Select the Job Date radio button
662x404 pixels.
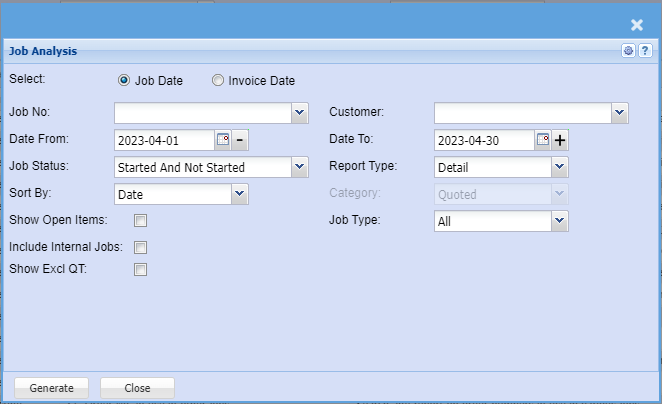[124, 81]
